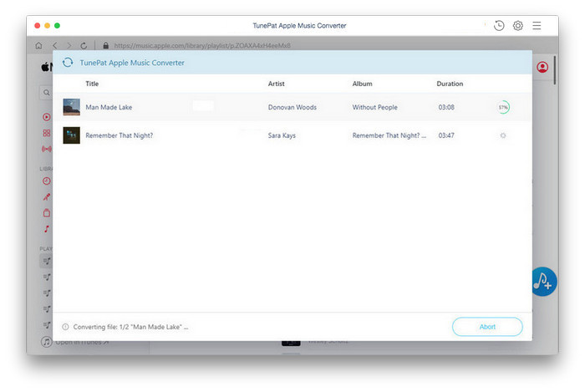Click pending status icon for Remember That Night?
This screenshot has height=392, width=585.
click(503, 135)
